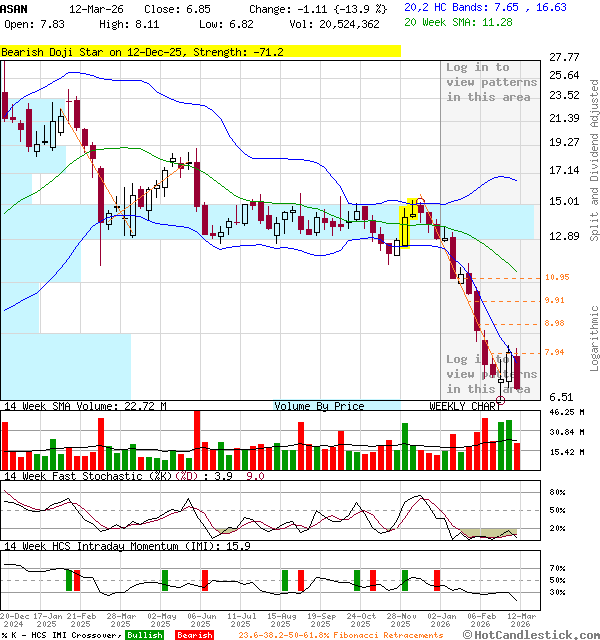Screen dimensions: 600x640
Task: Click the Bearish legend box
Action: 194,635
